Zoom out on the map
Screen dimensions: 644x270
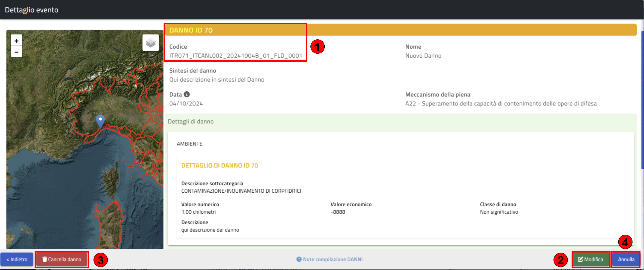click(x=16, y=52)
